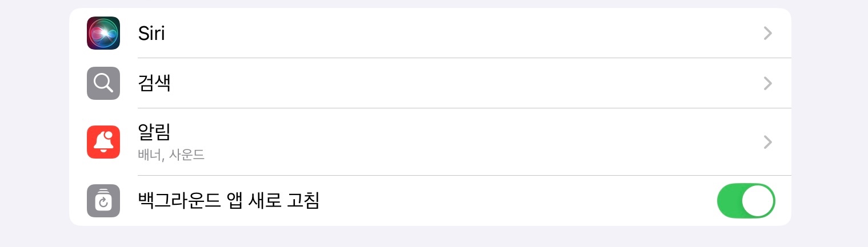Tap the white bell glyph on the red icon
Image resolution: width=868 pixels, height=247 pixels.
click(x=103, y=142)
